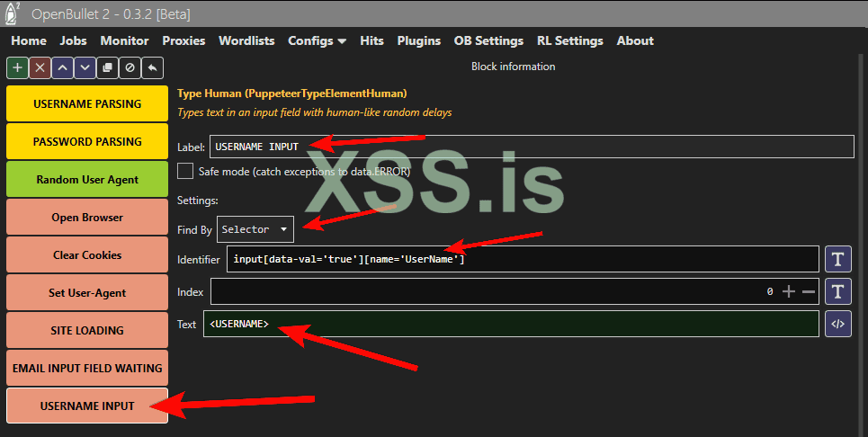Viewport: 868px width, 437px height.
Task: Select the PASSWORD PARSING block
Action: coord(87,141)
